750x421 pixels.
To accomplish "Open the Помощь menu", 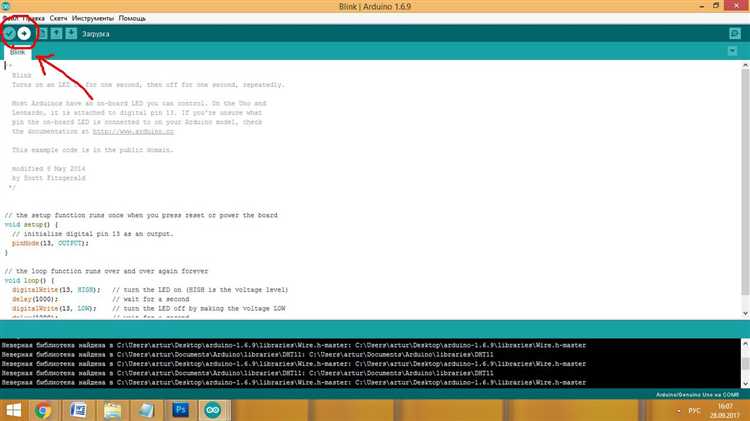I will [132, 18].
